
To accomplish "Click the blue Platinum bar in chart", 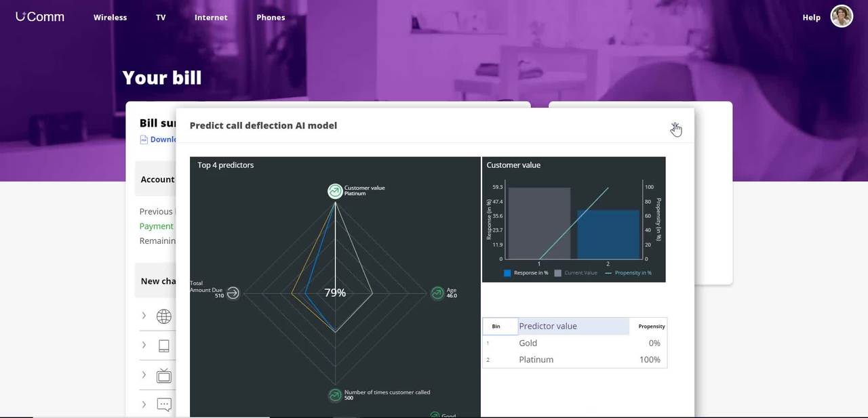I will tap(608, 234).
